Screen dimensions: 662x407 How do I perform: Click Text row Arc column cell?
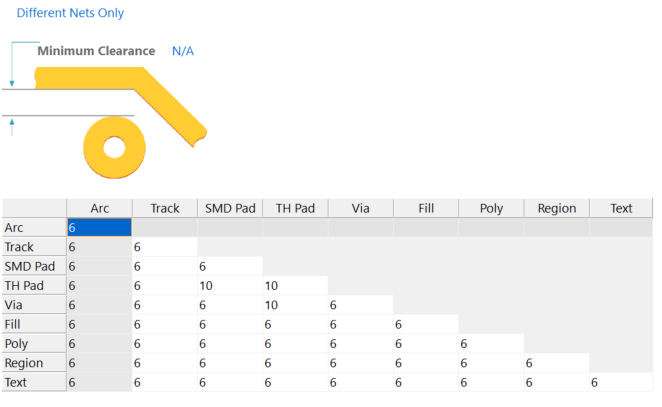point(99,383)
